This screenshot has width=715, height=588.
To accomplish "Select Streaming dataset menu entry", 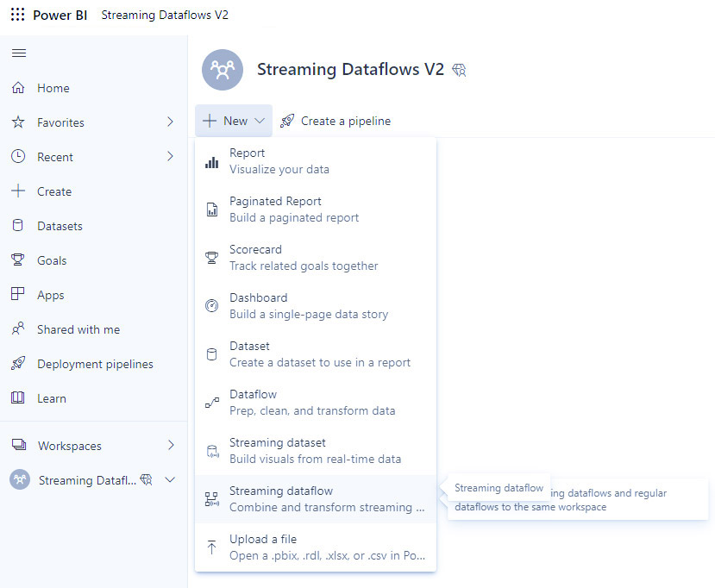I will [x=316, y=451].
